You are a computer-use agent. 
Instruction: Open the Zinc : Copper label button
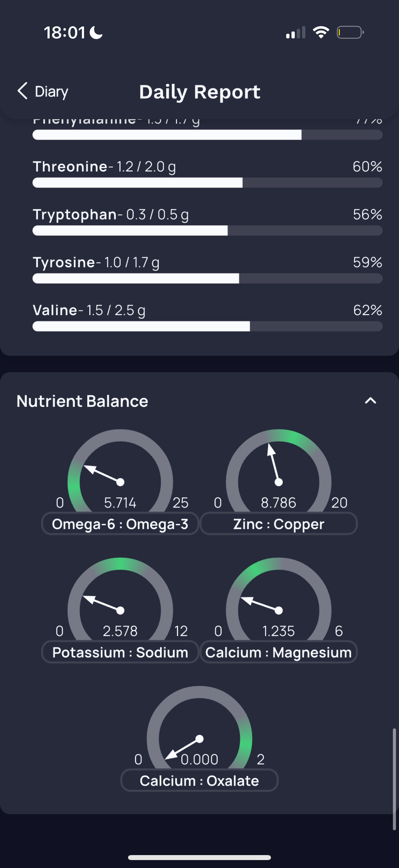click(279, 524)
